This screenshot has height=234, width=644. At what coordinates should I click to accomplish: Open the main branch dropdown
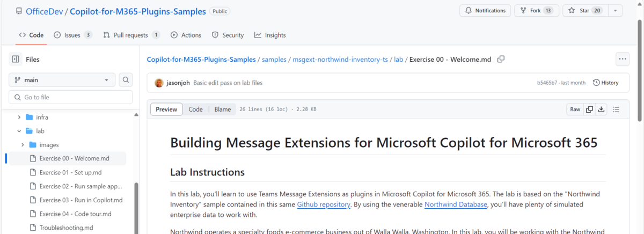tap(62, 80)
